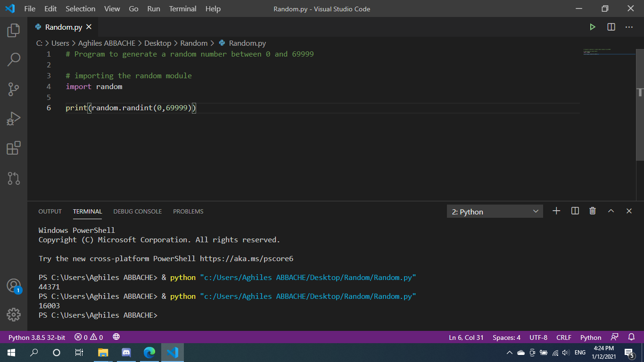Create a new terminal with the plus icon
Screen dimensions: 644x362
click(556, 211)
